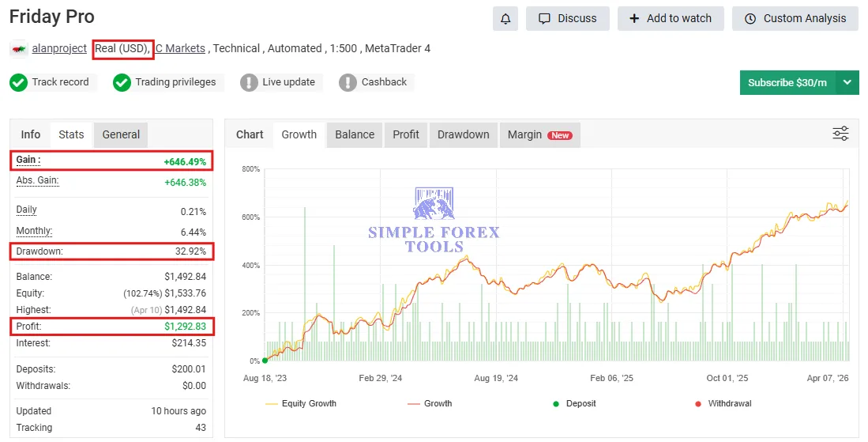Switch to the Balance chart tab
Image resolution: width=868 pixels, height=442 pixels.
tap(355, 134)
